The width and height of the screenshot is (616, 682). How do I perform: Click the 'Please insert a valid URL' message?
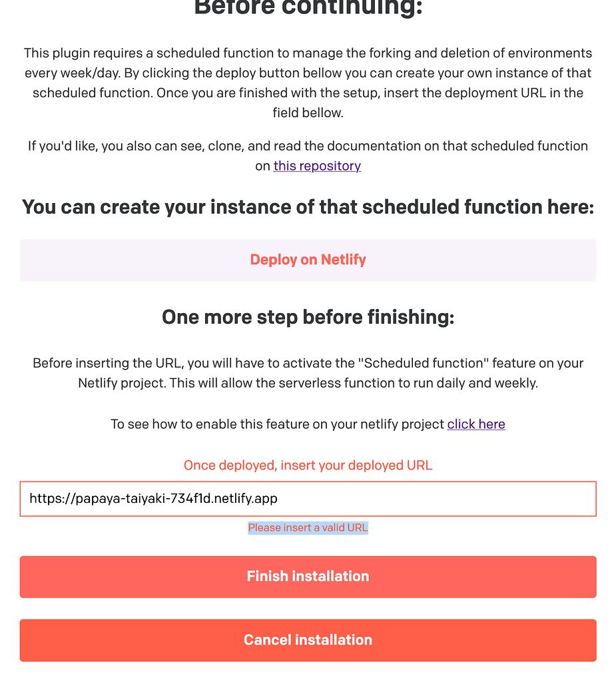coord(308,527)
